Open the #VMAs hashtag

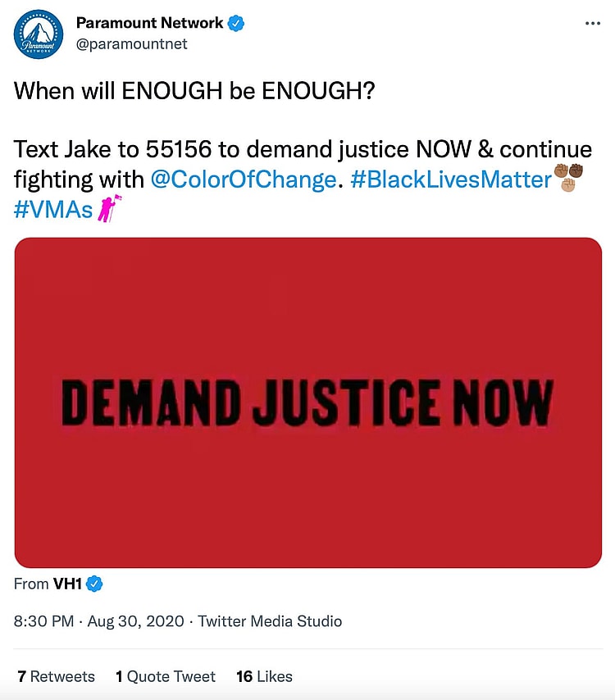(x=52, y=210)
